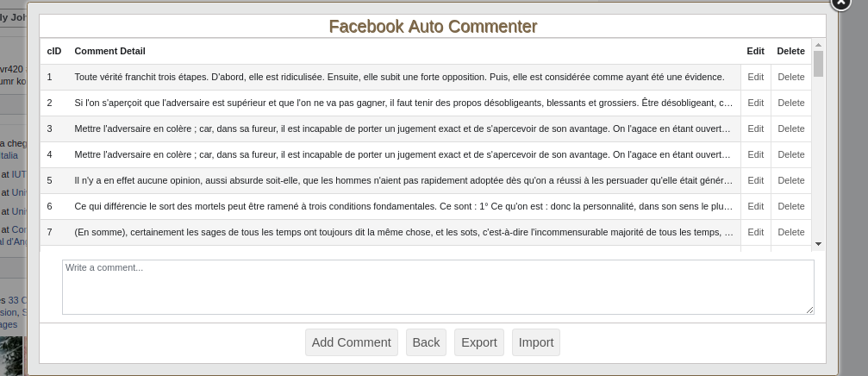Delete comment with cID 3
The height and width of the screenshot is (376, 868).
click(x=791, y=128)
